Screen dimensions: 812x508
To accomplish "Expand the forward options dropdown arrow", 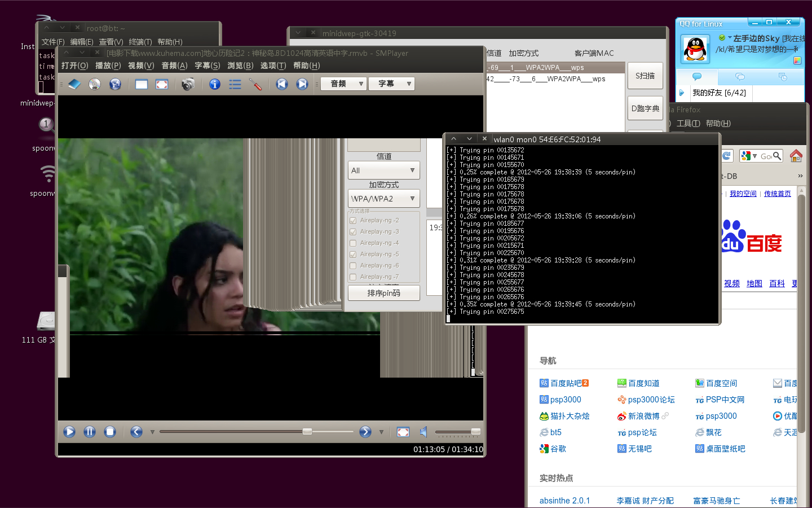I will coord(381,432).
